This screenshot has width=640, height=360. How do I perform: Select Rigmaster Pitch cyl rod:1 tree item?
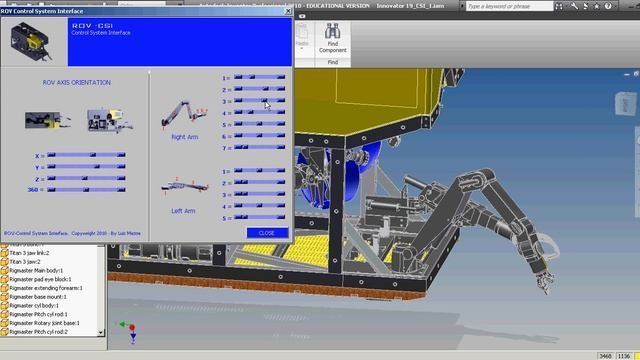click(x=38, y=314)
